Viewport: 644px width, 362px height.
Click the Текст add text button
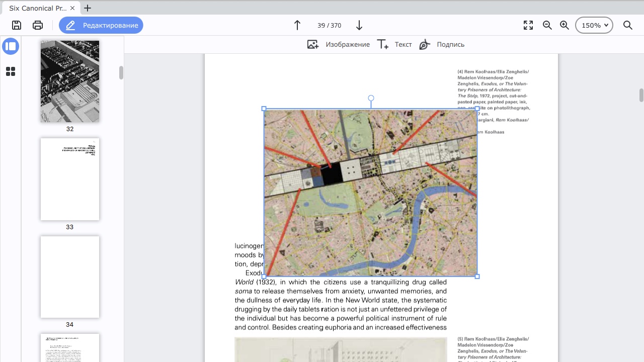pyautogui.click(x=394, y=44)
